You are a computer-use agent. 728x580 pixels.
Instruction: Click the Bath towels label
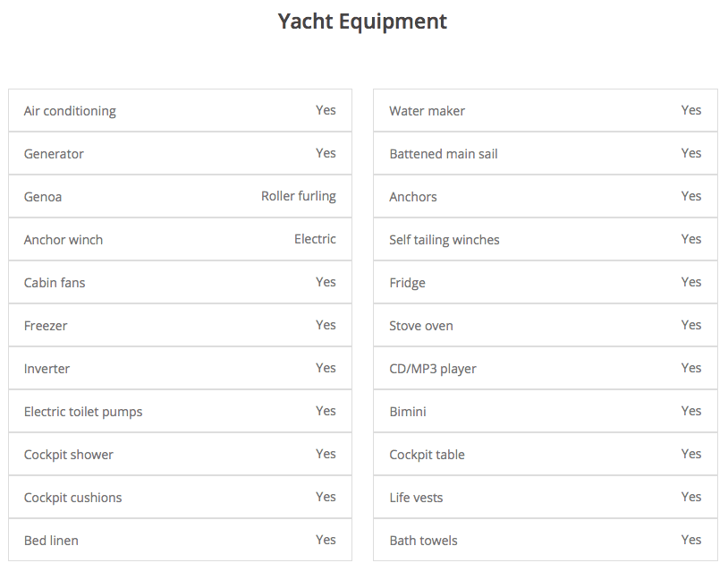(423, 541)
